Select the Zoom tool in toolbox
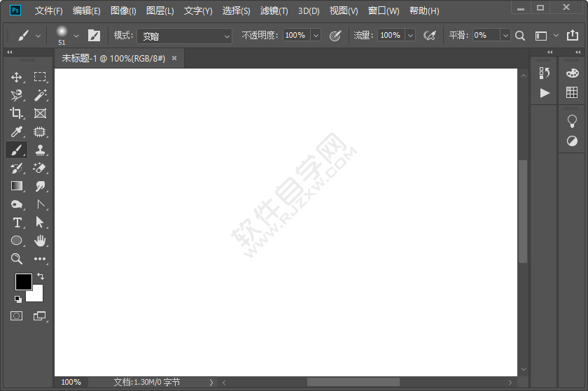The height and width of the screenshot is (391, 588). coord(16,259)
